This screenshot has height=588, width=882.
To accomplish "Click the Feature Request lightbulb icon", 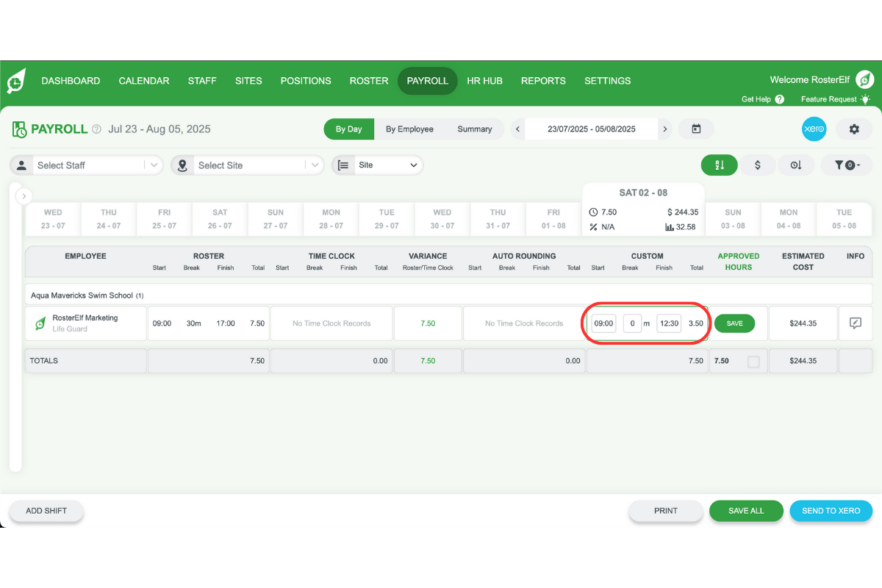I will pos(865,98).
